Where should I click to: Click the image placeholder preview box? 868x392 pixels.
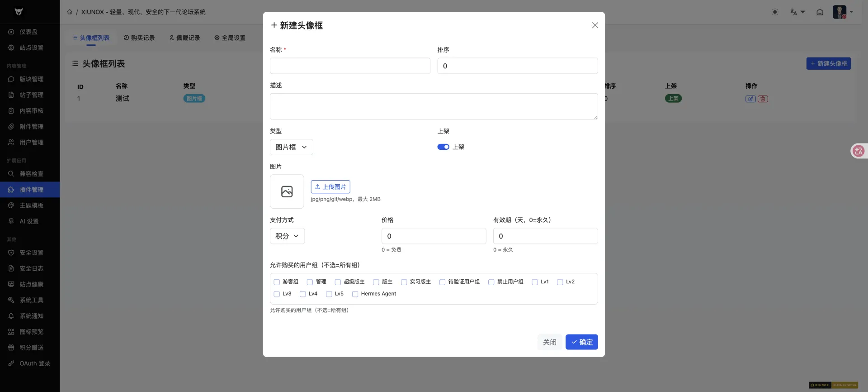287,191
